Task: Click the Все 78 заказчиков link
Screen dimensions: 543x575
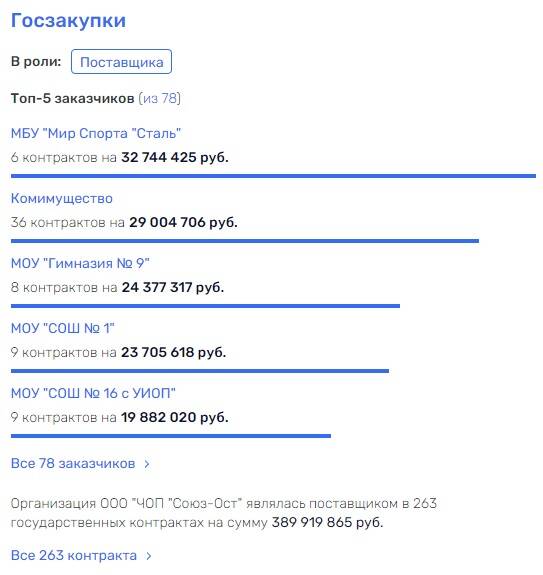Action: (x=73, y=464)
